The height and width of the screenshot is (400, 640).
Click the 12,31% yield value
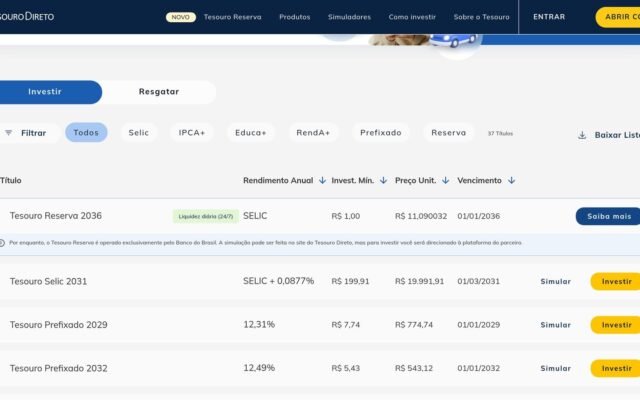pos(259,324)
